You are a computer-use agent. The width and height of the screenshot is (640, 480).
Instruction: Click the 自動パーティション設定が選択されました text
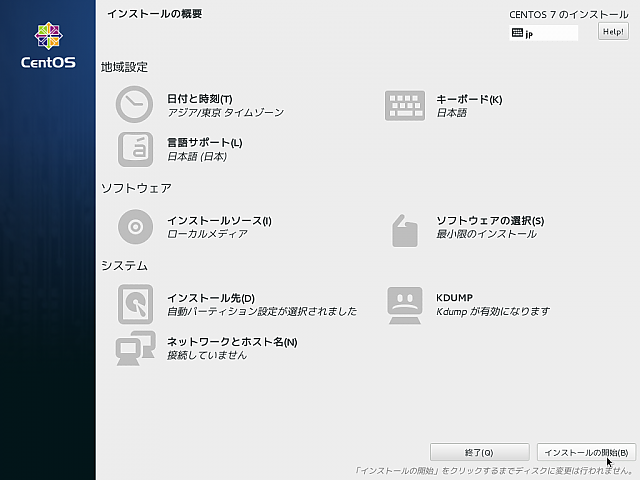(262, 312)
